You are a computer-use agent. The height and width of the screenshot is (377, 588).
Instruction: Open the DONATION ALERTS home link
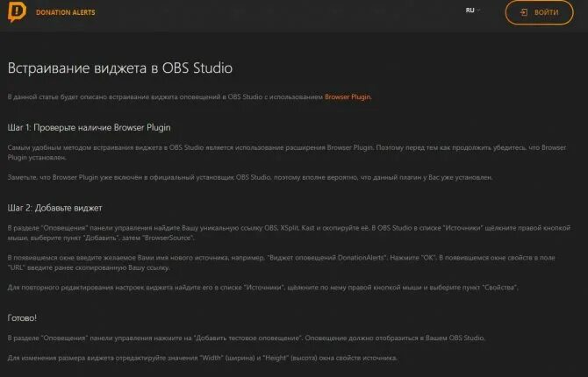click(66, 12)
